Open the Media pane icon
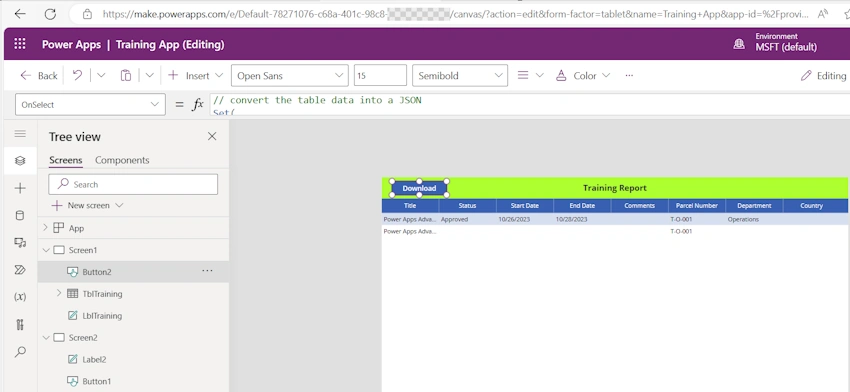 click(x=20, y=242)
